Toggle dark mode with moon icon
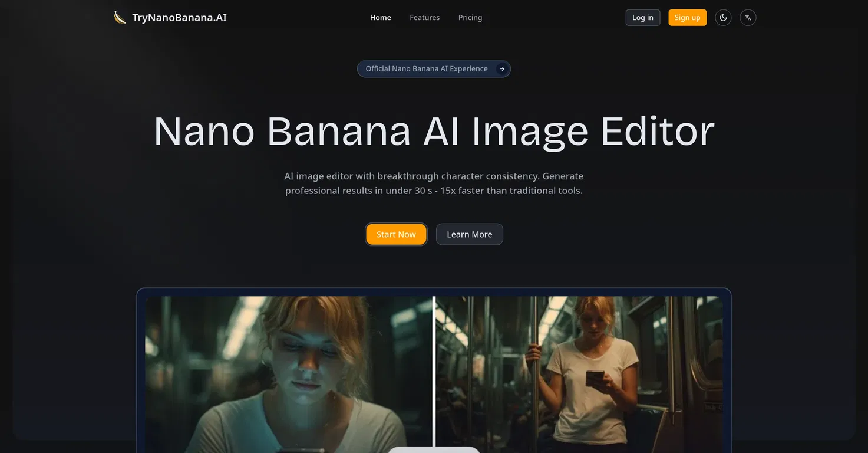Image resolution: width=868 pixels, height=453 pixels. (x=723, y=18)
